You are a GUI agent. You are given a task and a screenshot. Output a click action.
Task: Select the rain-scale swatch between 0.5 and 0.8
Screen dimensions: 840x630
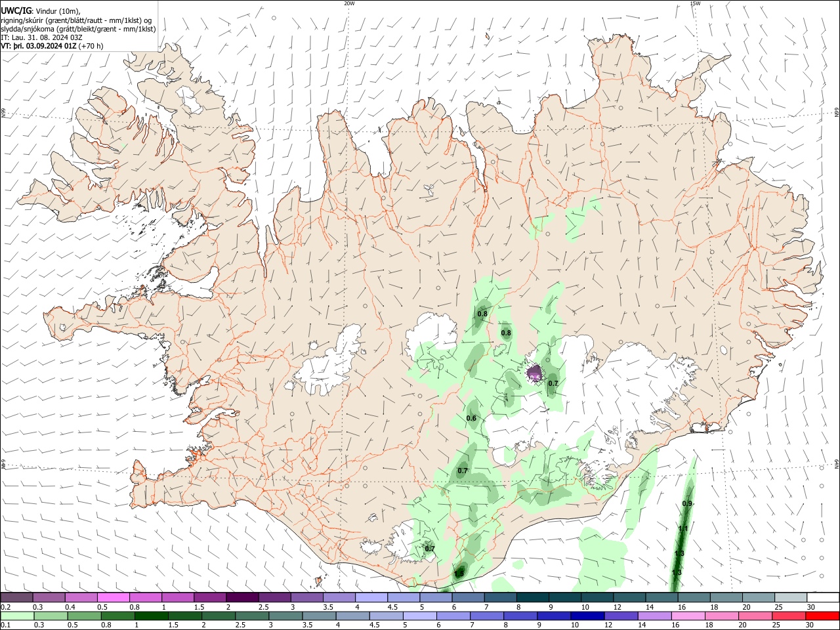85,616
